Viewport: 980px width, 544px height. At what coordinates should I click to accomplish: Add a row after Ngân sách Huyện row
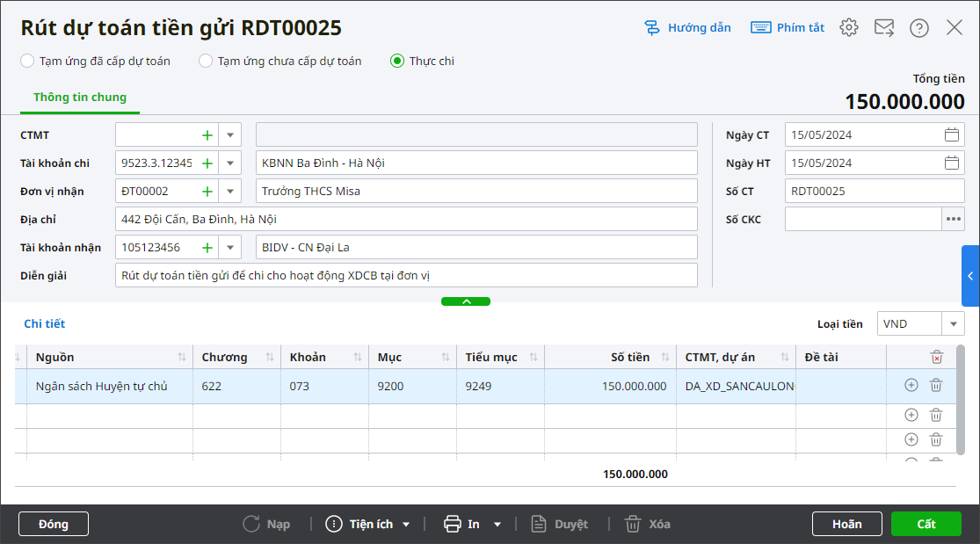pyautogui.click(x=911, y=385)
